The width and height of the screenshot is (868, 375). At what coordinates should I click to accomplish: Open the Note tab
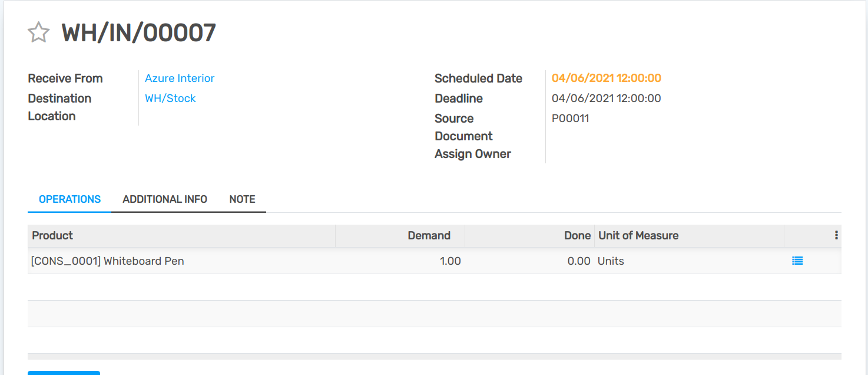(242, 199)
